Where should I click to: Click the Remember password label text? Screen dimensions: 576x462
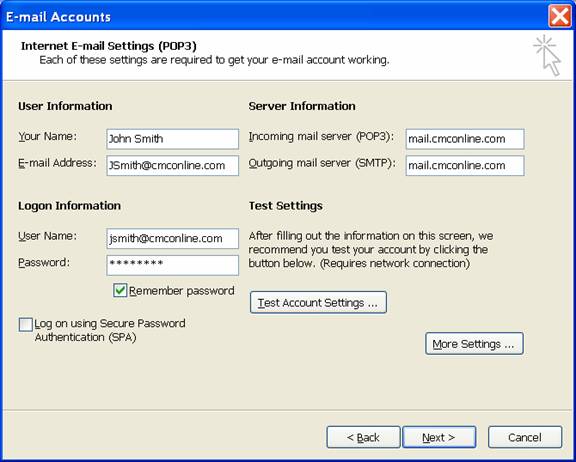181,290
